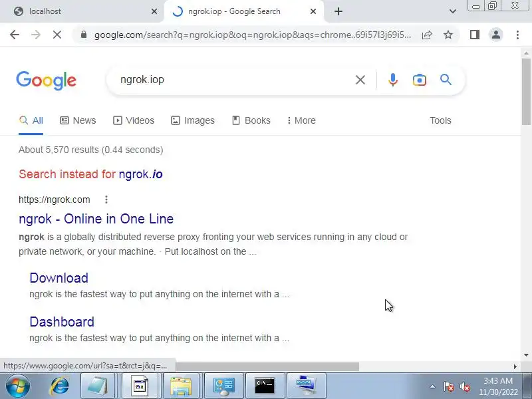Click the forward navigation arrow
The height and width of the screenshot is (399, 532).
[x=36, y=35]
